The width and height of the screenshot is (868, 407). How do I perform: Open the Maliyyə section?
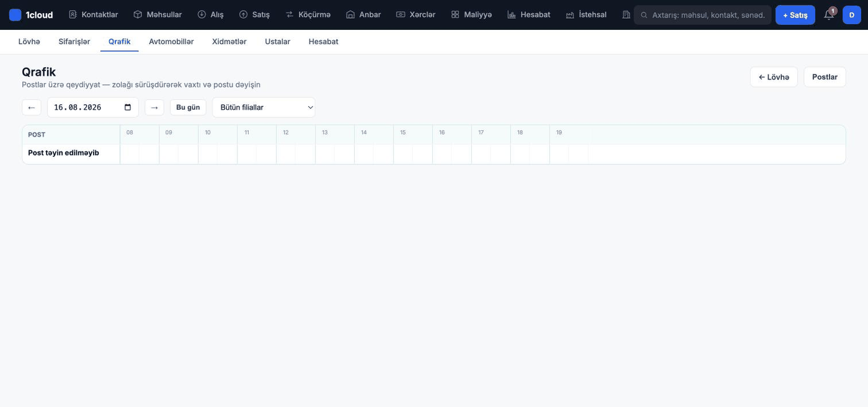[471, 14]
